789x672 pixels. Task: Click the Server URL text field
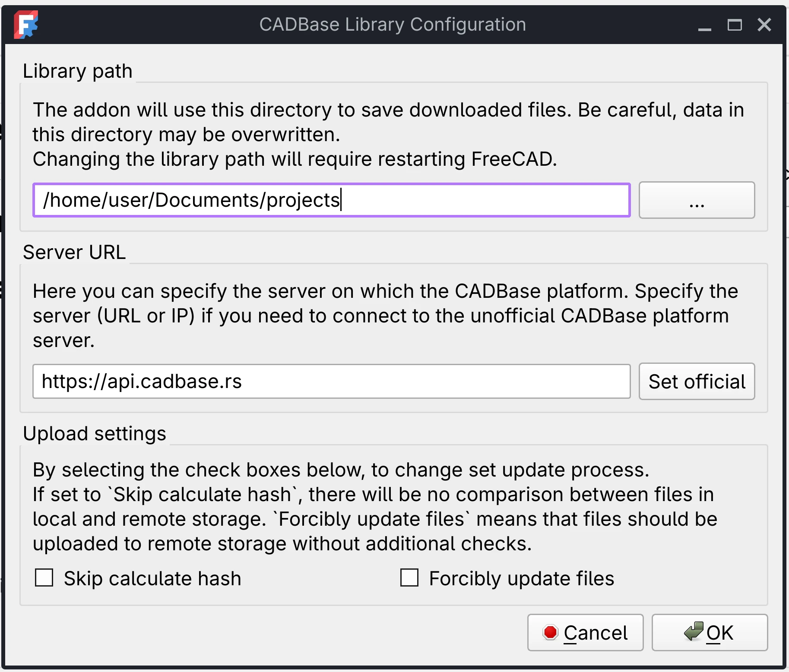point(331,381)
